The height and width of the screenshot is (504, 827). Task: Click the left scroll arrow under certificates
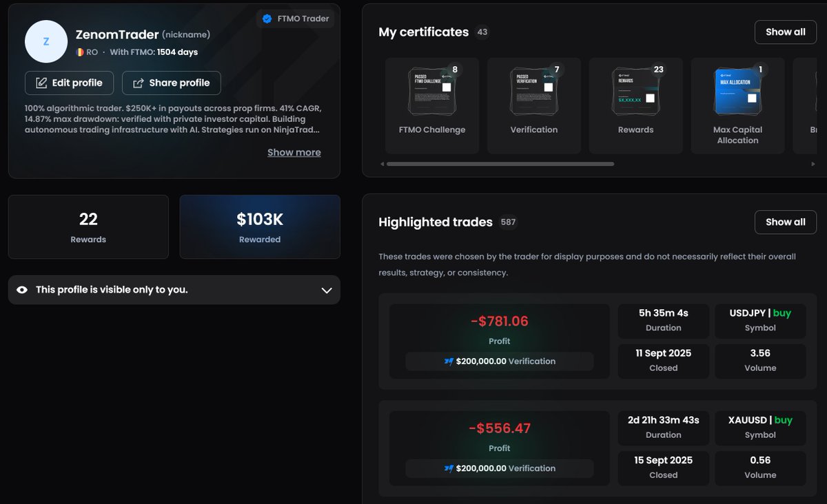[x=382, y=164]
